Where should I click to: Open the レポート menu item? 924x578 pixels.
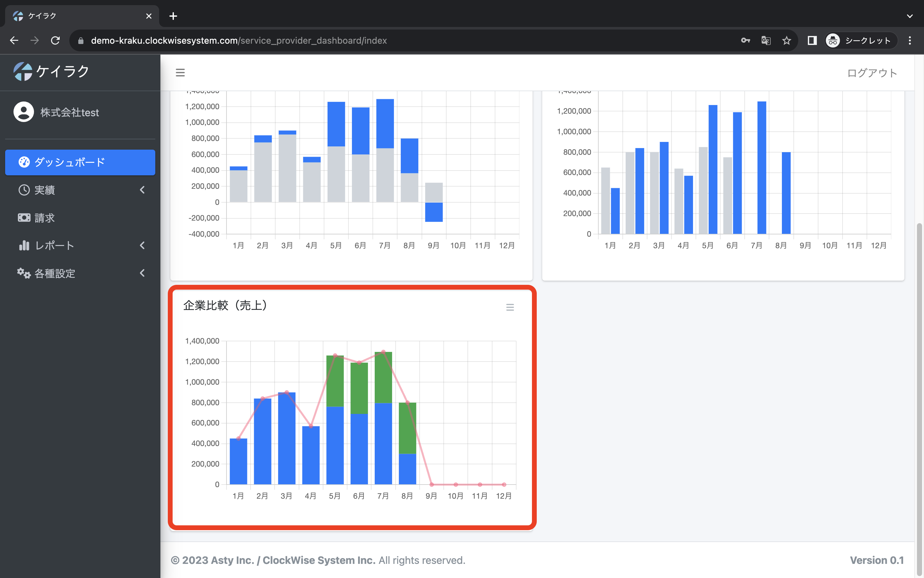80,245
